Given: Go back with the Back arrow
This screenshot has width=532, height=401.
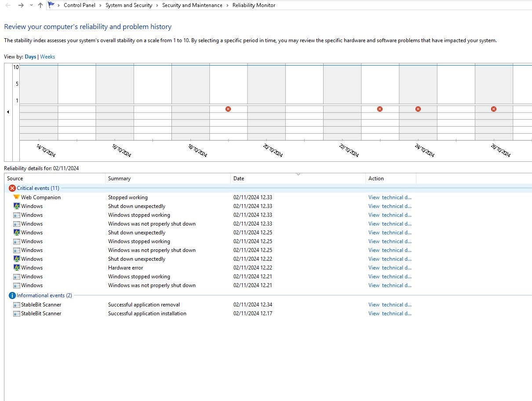Looking at the screenshot, I should (x=8, y=5).
